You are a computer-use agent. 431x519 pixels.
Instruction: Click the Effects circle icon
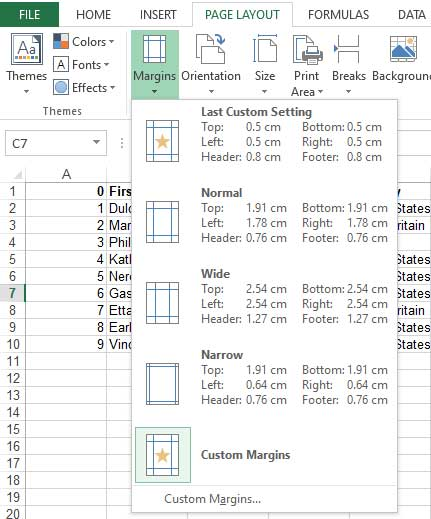point(61,87)
